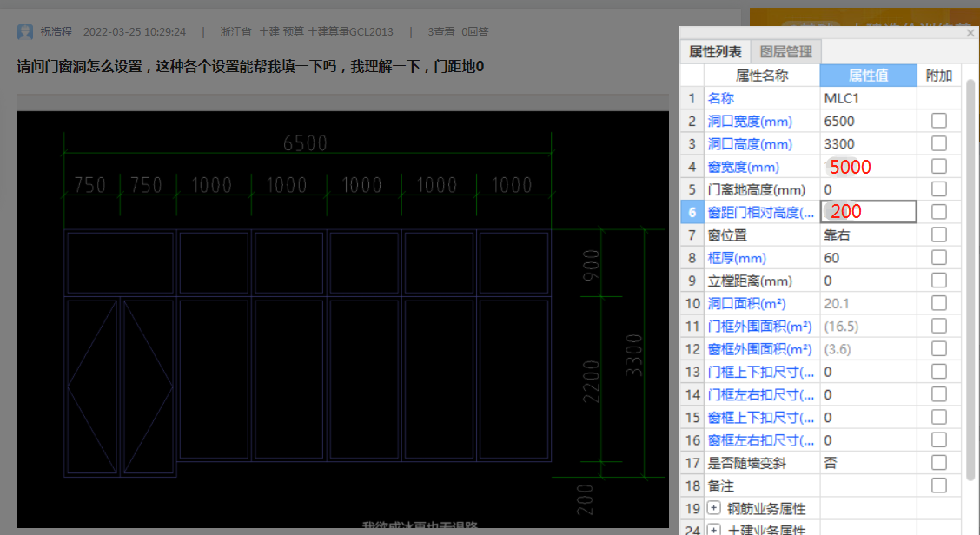Click the 洞口宽度(mm) property name
Viewport: 980px width, 535px height.
750,122
